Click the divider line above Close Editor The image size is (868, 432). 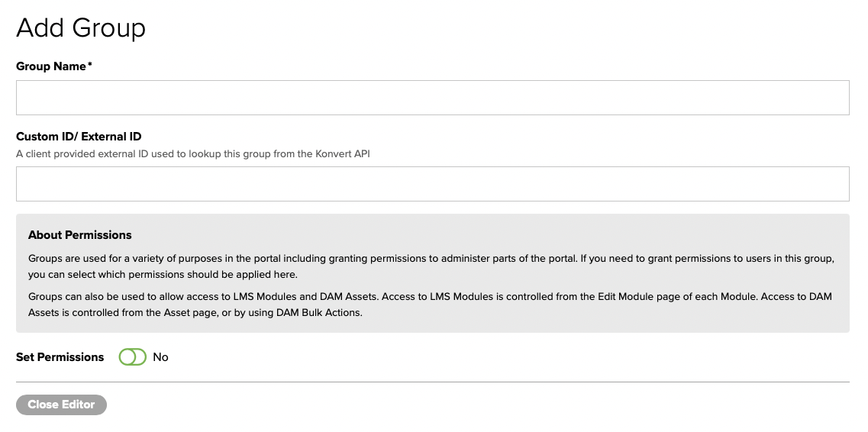tap(432, 382)
